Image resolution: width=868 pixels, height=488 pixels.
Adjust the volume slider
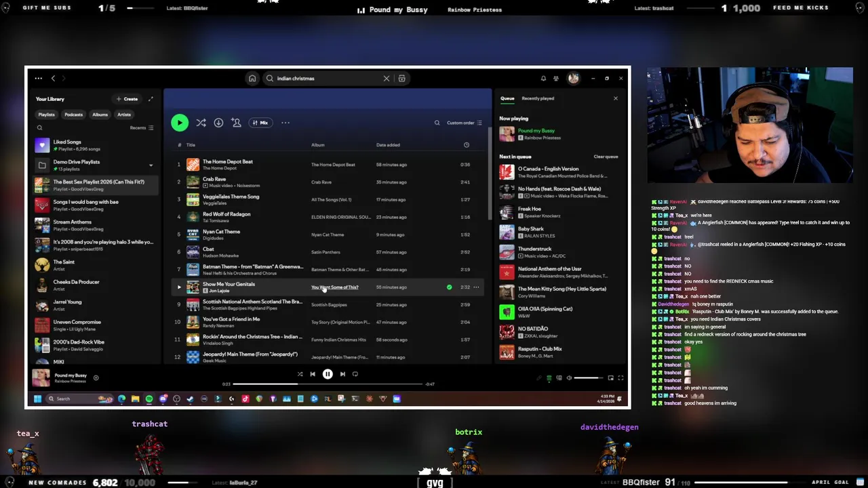(589, 378)
